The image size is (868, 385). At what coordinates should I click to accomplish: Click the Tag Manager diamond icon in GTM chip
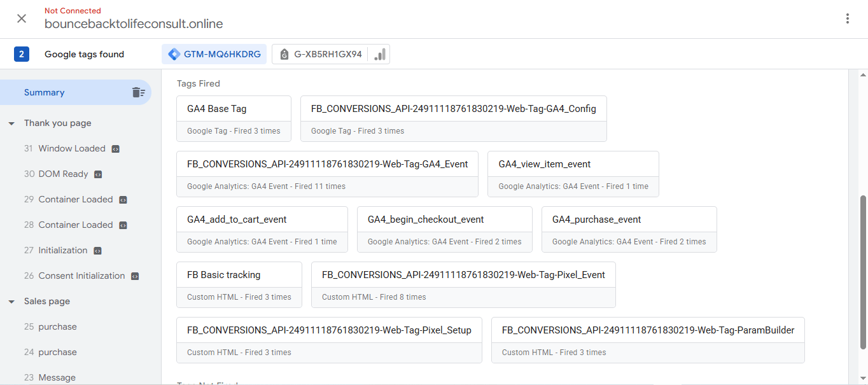pos(174,54)
